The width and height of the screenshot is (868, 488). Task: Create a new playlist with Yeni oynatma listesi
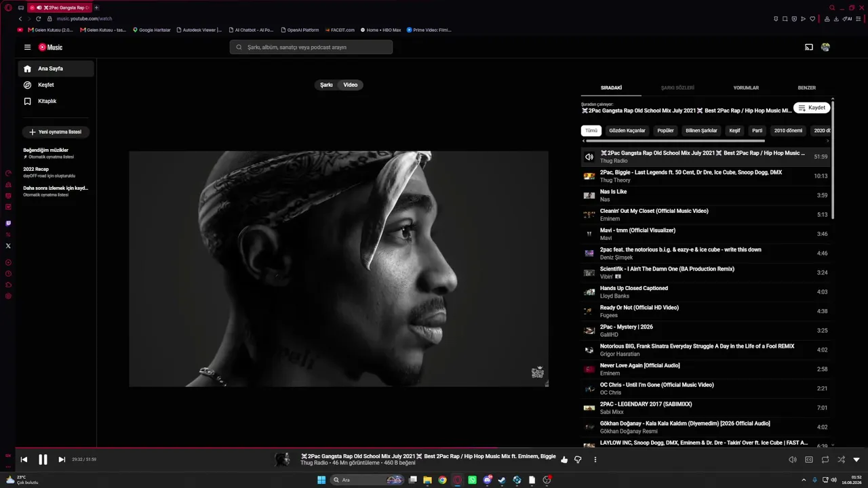(x=56, y=132)
